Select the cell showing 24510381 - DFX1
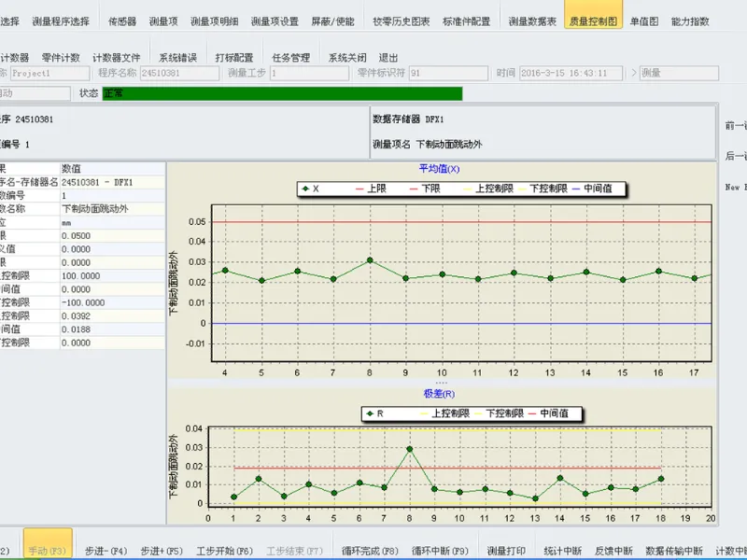 click(x=112, y=182)
